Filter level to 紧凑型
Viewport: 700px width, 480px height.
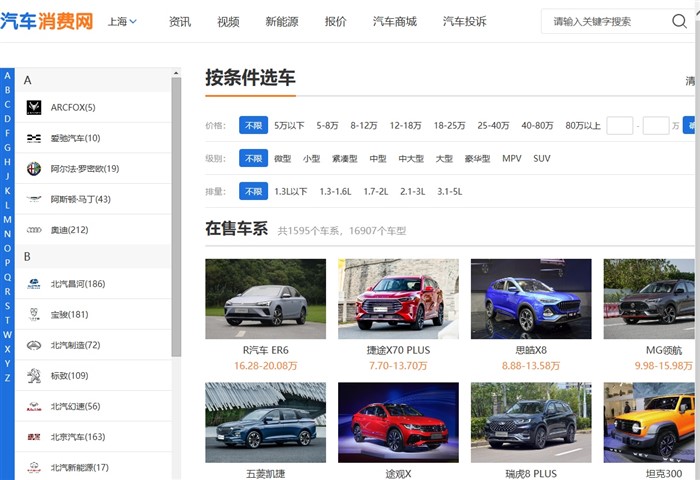345,159
